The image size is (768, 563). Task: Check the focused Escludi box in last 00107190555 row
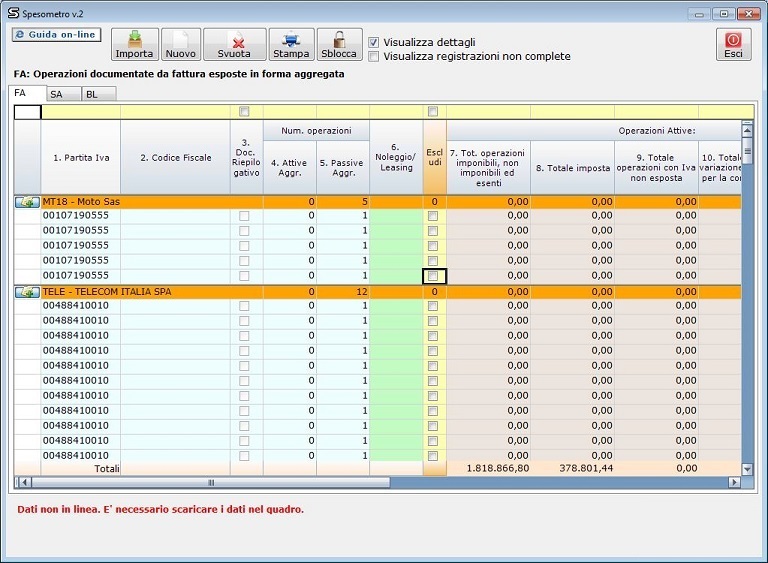(x=432, y=276)
